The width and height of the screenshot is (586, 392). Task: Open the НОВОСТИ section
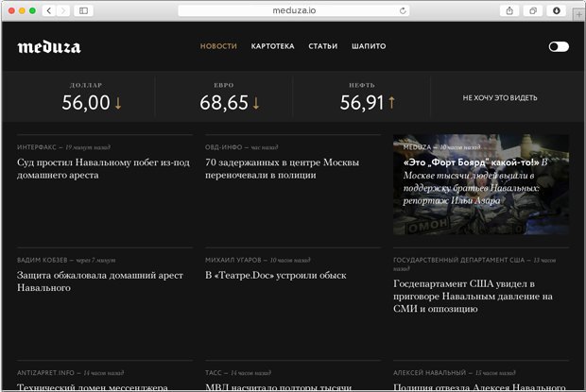tap(218, 46)
